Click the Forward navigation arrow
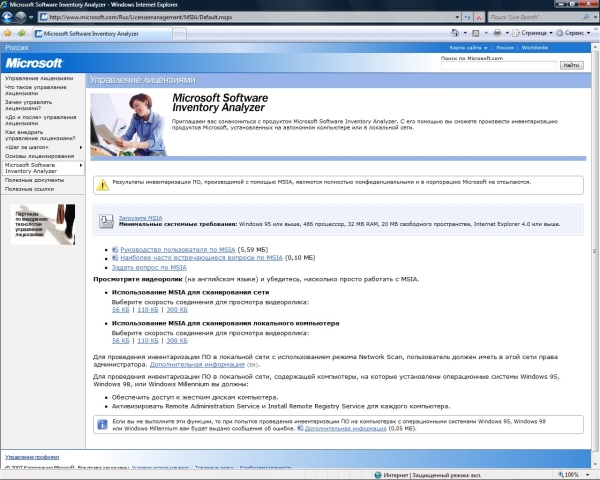Image resolution: width=600 pixels, height=480 pixels. point(20,17)
